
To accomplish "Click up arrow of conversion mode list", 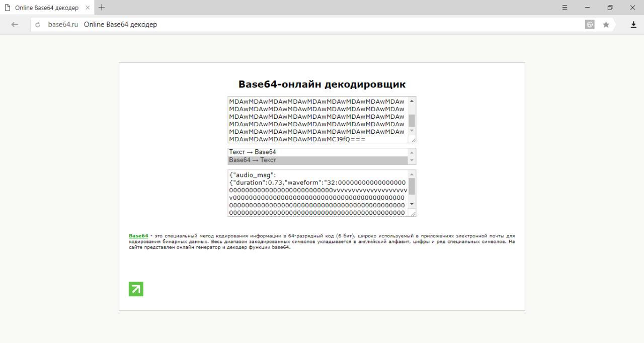I will point(412,152).
